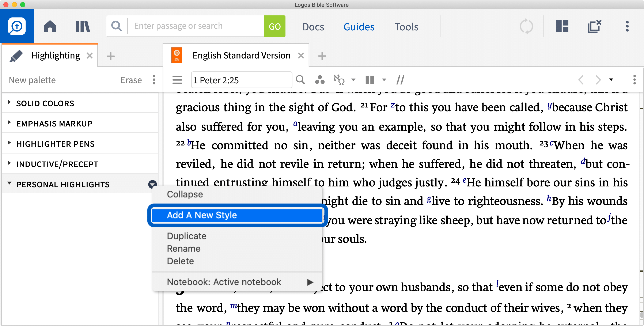Open the Guides menu
Viewport: 644px width, 326px height.
(x=359, y=27)
